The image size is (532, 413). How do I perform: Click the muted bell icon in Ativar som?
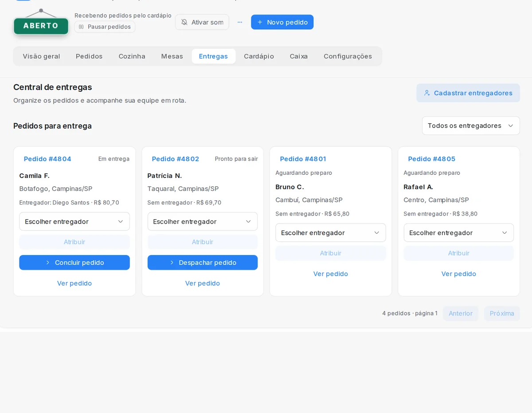tap(184, 22)
